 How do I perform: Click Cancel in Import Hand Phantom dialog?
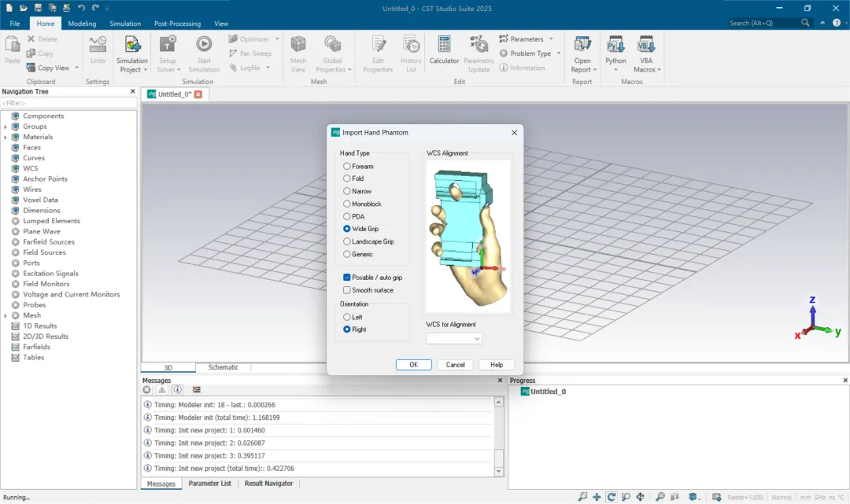click(456, 365)
